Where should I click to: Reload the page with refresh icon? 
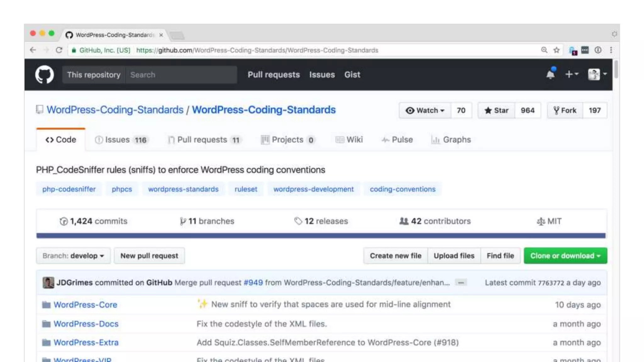(59, 50)
